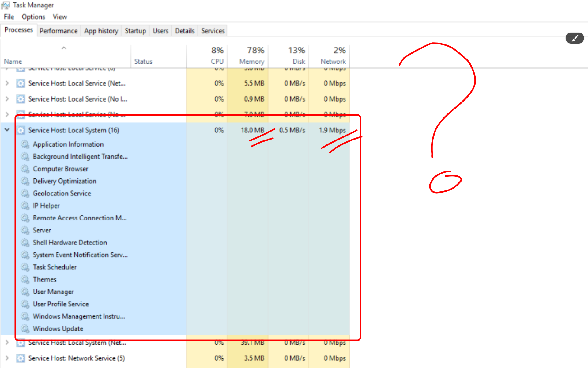588x368 pixels.
Task: Open the File menu
Action: click(9, 17)
